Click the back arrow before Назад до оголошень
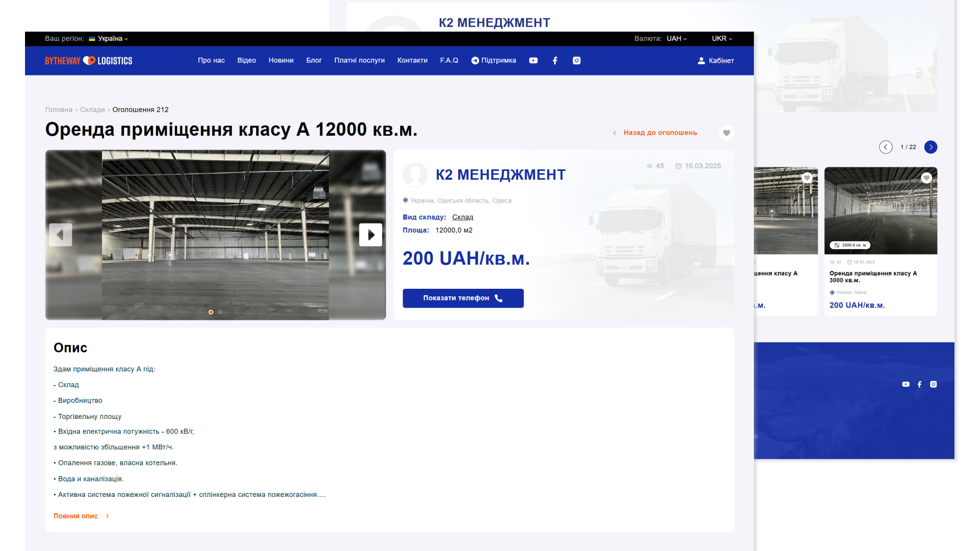This screenshot has width=980, height=551. (x=615, y=133)
